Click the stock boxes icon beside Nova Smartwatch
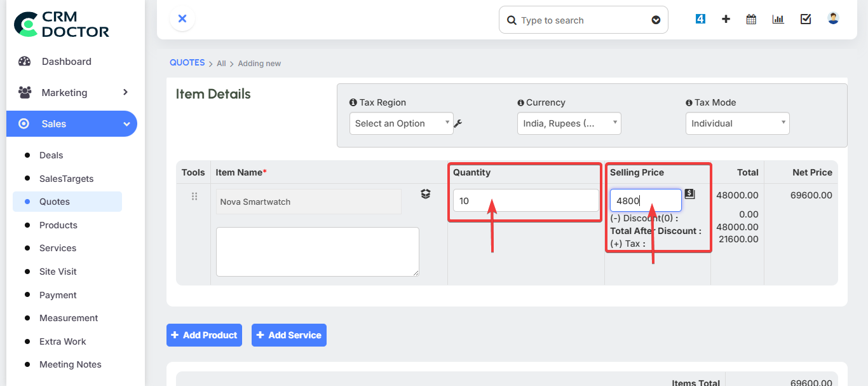 tap(426, 194)
